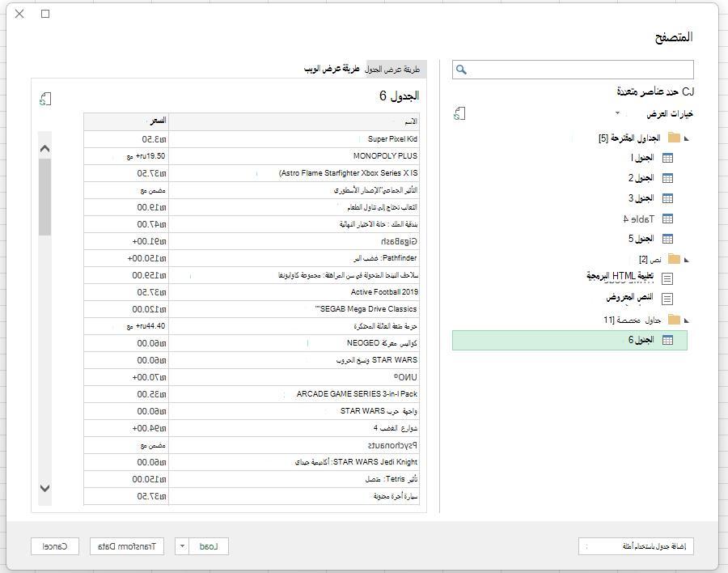Click the Load button
Screen dimensions: 728x573
pos(209,546)
